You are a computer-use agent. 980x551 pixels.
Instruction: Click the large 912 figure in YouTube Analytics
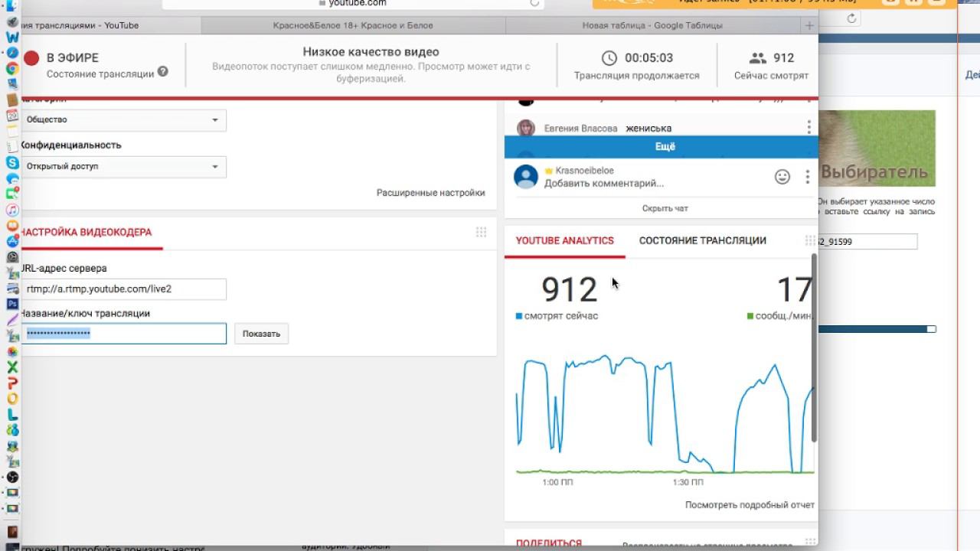pos(570,290)
